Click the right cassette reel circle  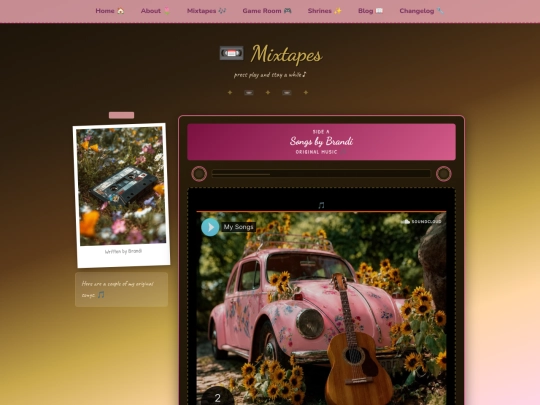point(444,174)
